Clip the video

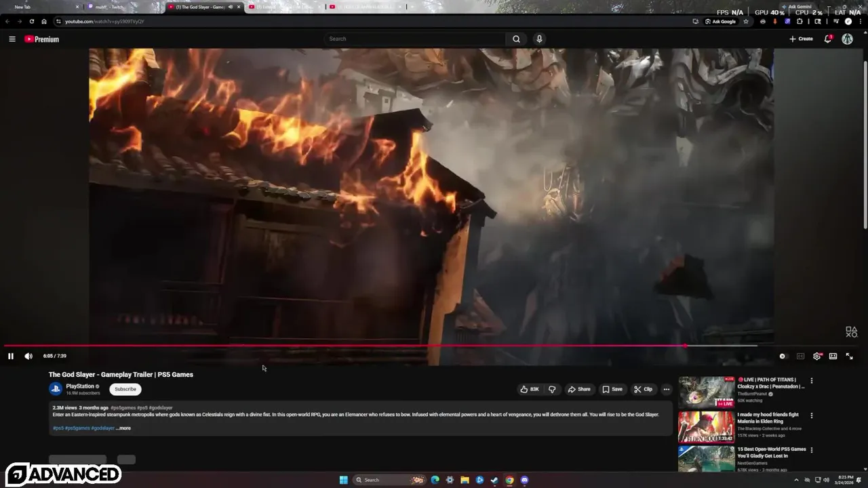point(643,389)
